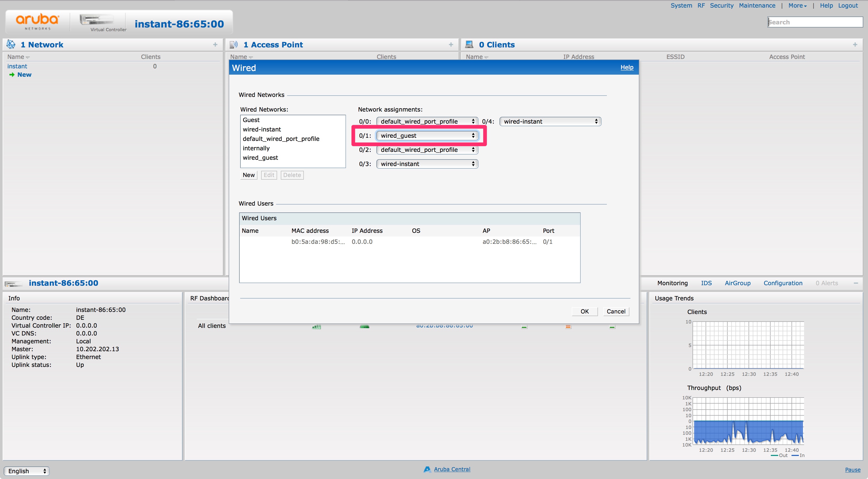868x479 pixels.
Task: Open the Maintenance menu
Action: pyautogui.click(x=757, y=5)
